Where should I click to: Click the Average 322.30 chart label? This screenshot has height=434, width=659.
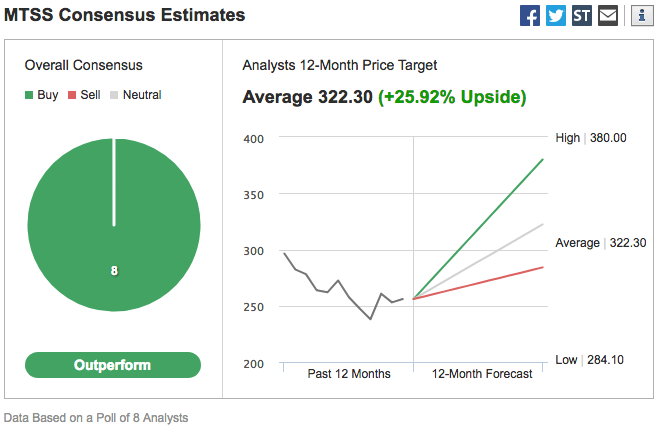coord(600,243)
